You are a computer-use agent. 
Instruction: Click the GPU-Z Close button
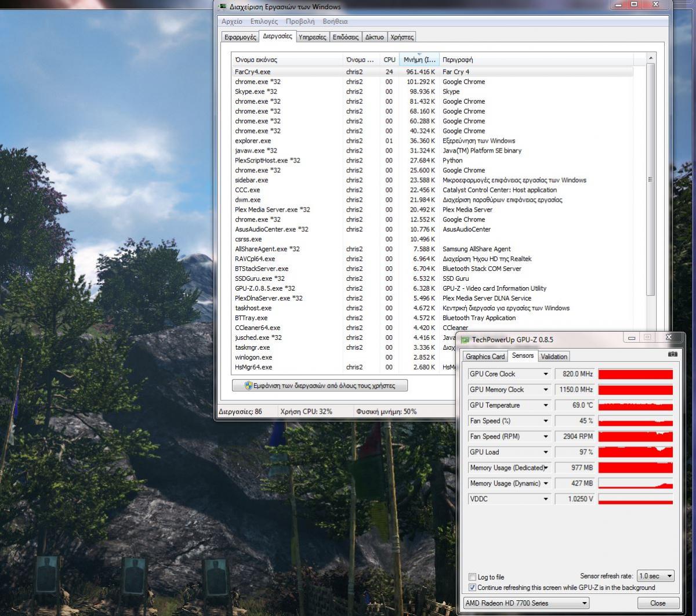click(x=658, y=603)
